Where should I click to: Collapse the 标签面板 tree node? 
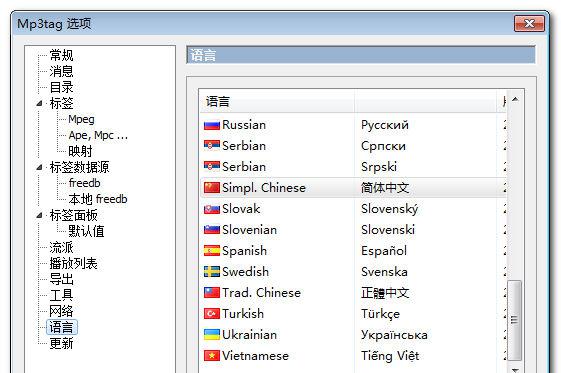click(x=39, y=215)
